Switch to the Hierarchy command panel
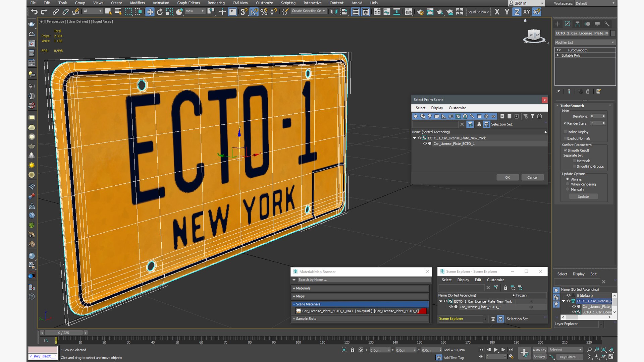Viewport: 644px width, 362px height. pyautogui.click(x=577, y=24)
